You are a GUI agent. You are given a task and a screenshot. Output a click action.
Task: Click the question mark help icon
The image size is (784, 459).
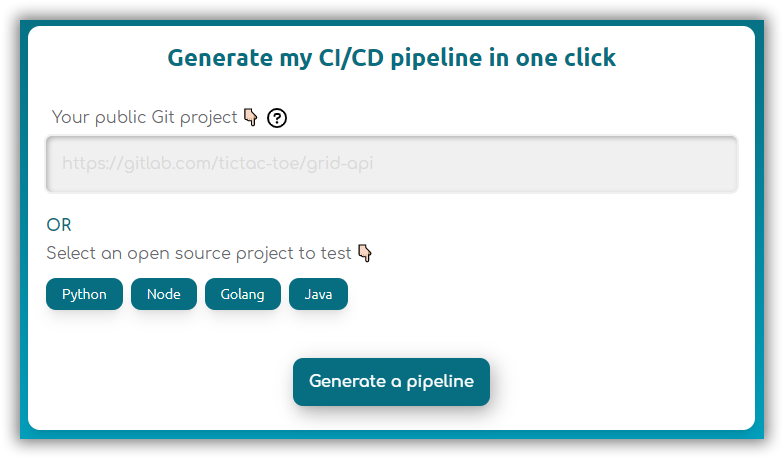(278, 118)
